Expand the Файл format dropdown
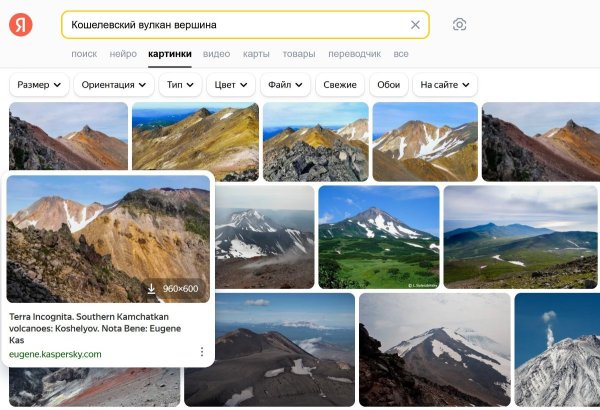Viewport: 600px width, 410px height. (x=285, y=85)
